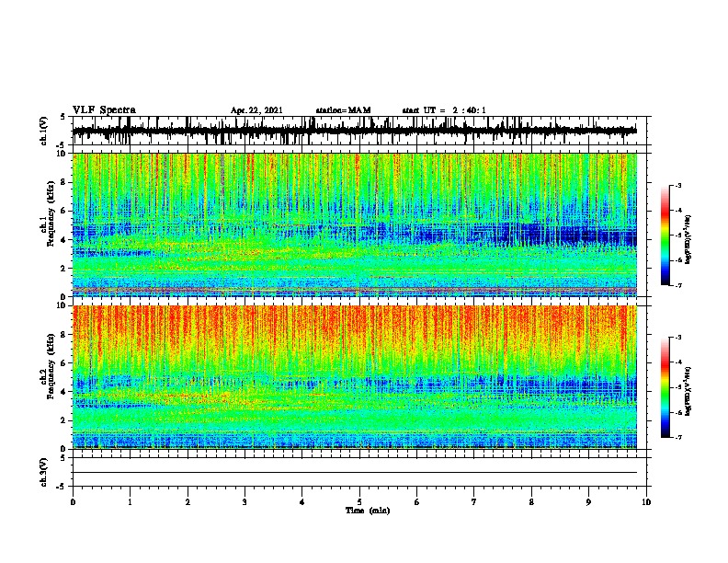Click the '-7' value on ch.2 colorbar
Screen dimensions: 728x563
[x=677, y=438]
